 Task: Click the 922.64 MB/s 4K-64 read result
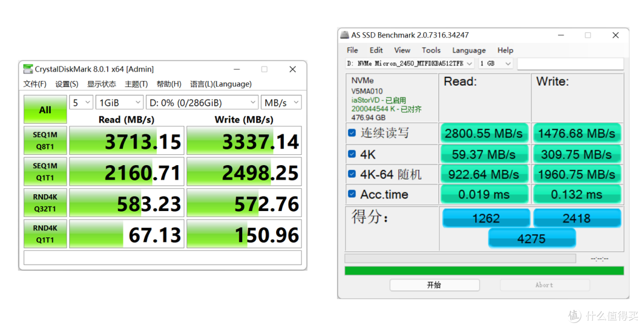coord(484,174)
